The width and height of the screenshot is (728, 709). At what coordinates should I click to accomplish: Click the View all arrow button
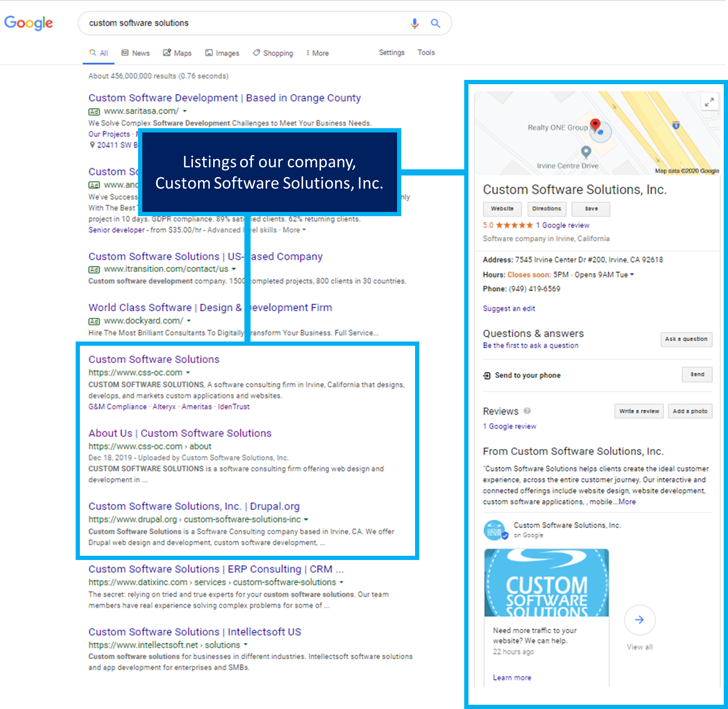[640, 620]
